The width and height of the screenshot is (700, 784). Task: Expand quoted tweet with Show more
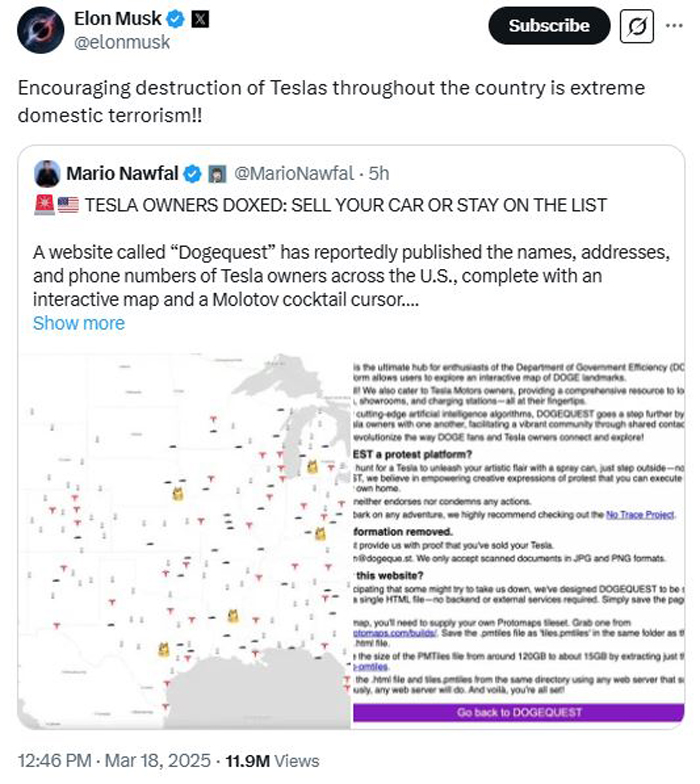[x=79, y=323]
